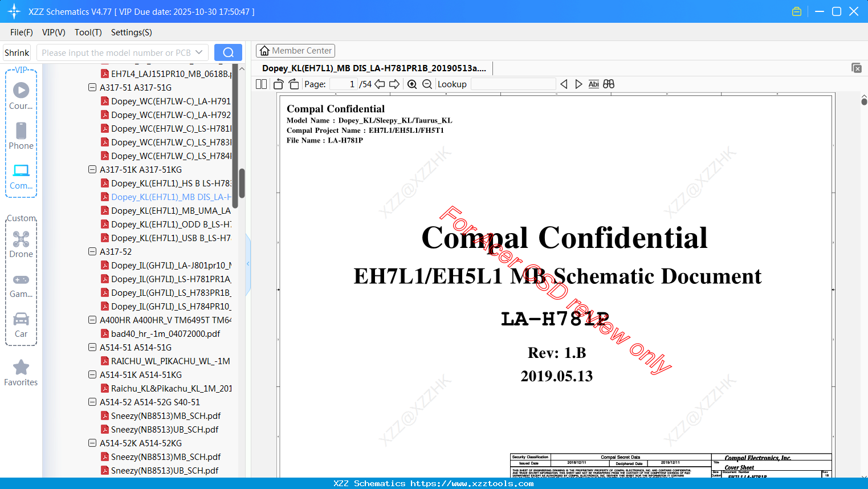The width and height of the screenshot is (868, 489).
Task: Select the Computer category icon
Action: 21,176
